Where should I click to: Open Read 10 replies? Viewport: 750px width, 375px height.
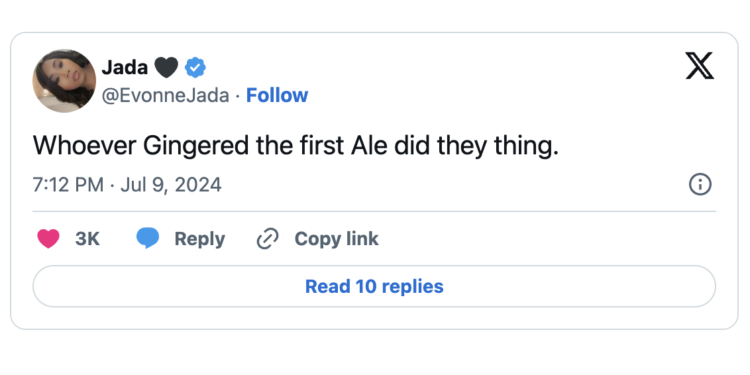coord(374,286)
